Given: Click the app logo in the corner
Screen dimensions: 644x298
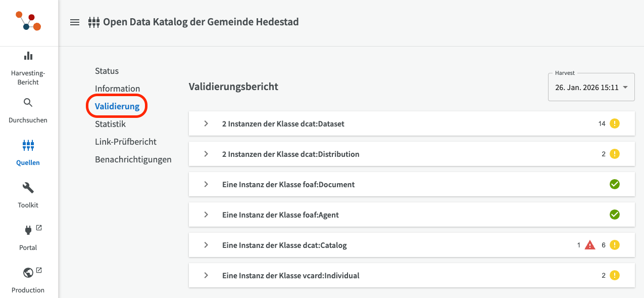Looking at the screenshot, I should [28, 21].
